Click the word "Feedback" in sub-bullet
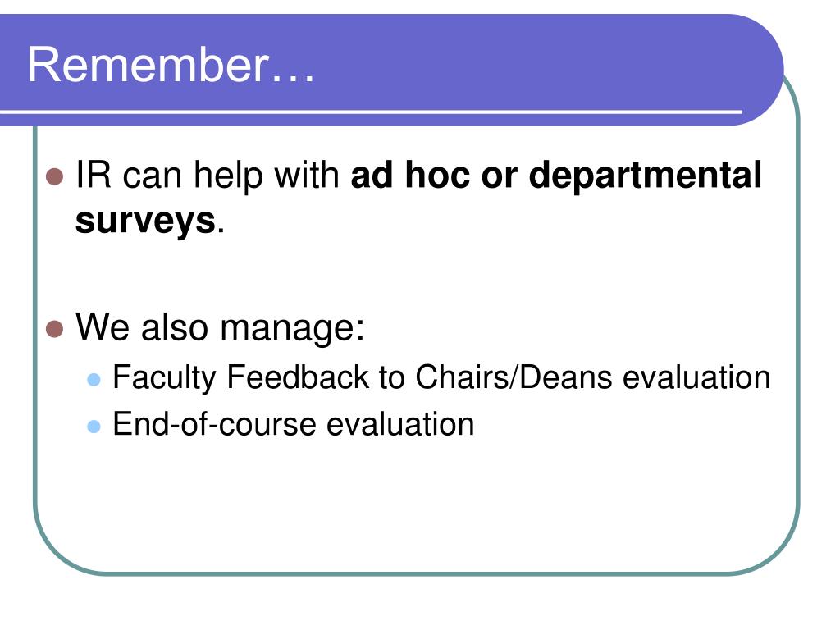 pos(298,377)
